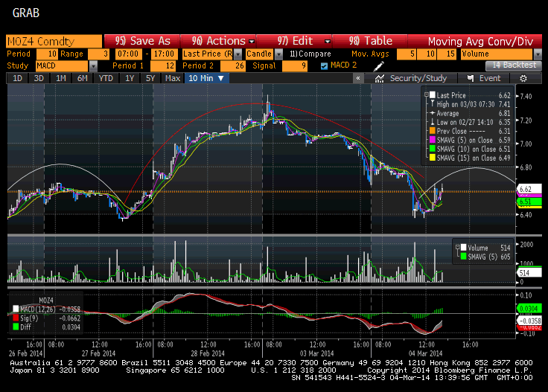Open the Volume dropdown arrow
548x392 pixels.
[538, 54]
